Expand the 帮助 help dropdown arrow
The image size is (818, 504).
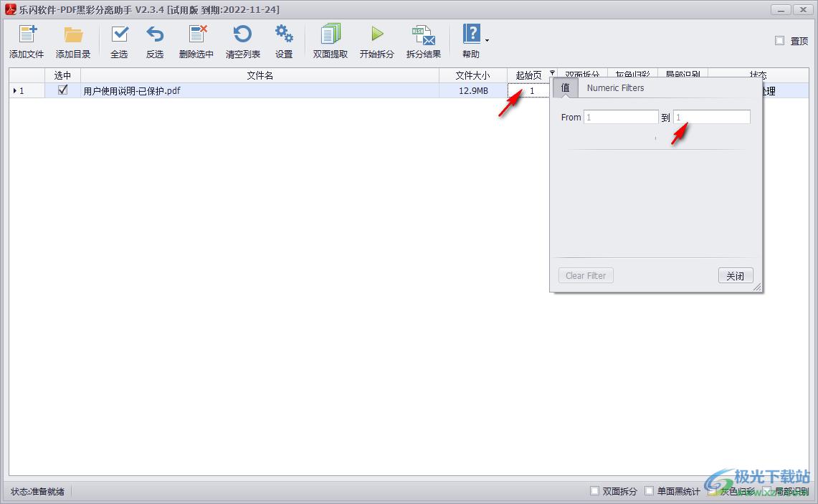(x=488, y=40)
